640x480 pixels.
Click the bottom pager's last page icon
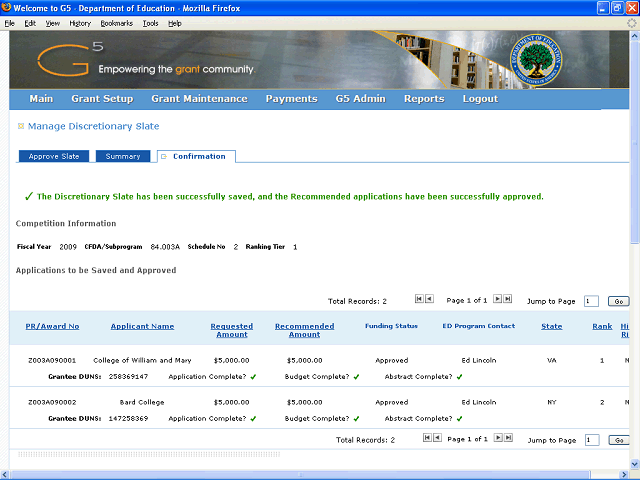coord(508,438)
